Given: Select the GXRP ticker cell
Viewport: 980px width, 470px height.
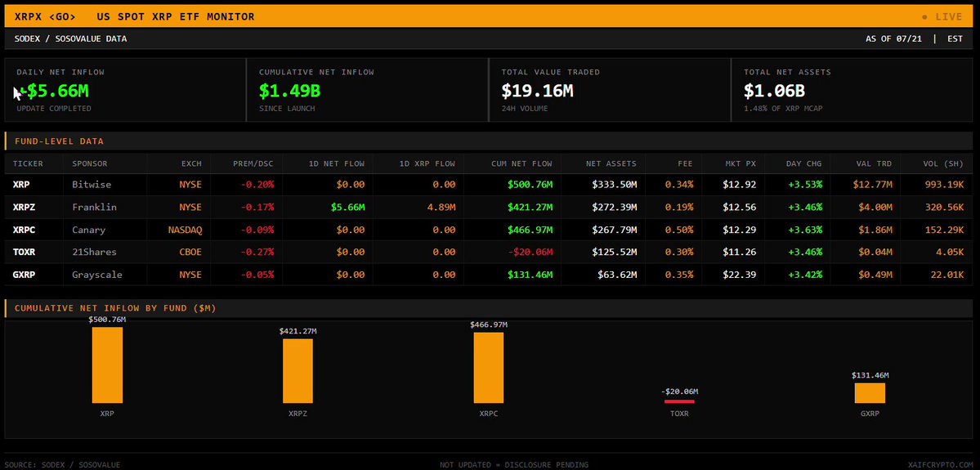Looking at the screenshot, I should [25, 275].
